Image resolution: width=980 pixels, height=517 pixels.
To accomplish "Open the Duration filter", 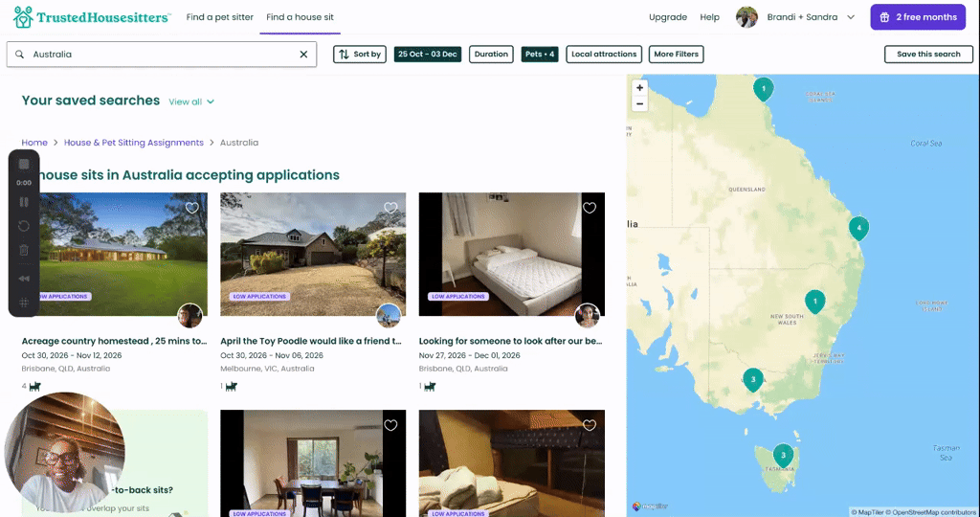I will coord(491,55).
